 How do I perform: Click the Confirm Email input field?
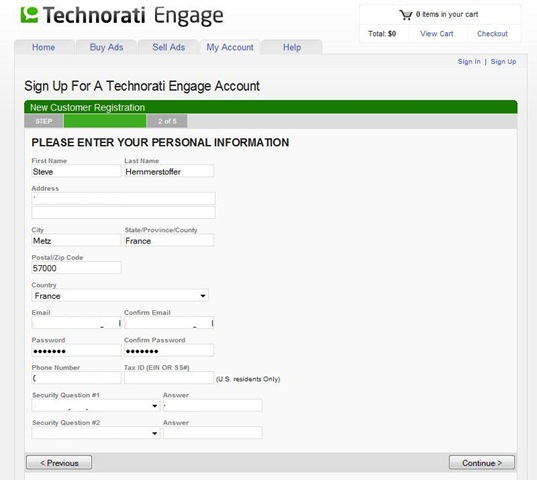(169, 323)
